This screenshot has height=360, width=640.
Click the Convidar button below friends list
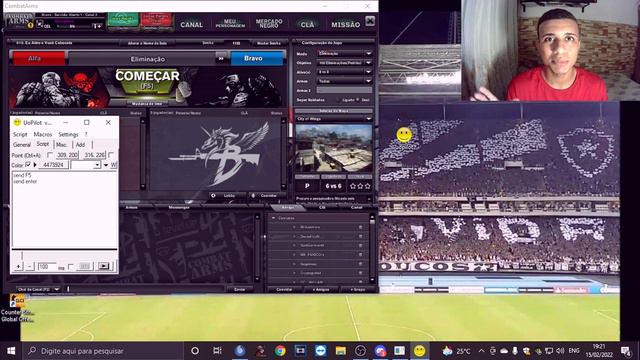(x=284, y=289)
